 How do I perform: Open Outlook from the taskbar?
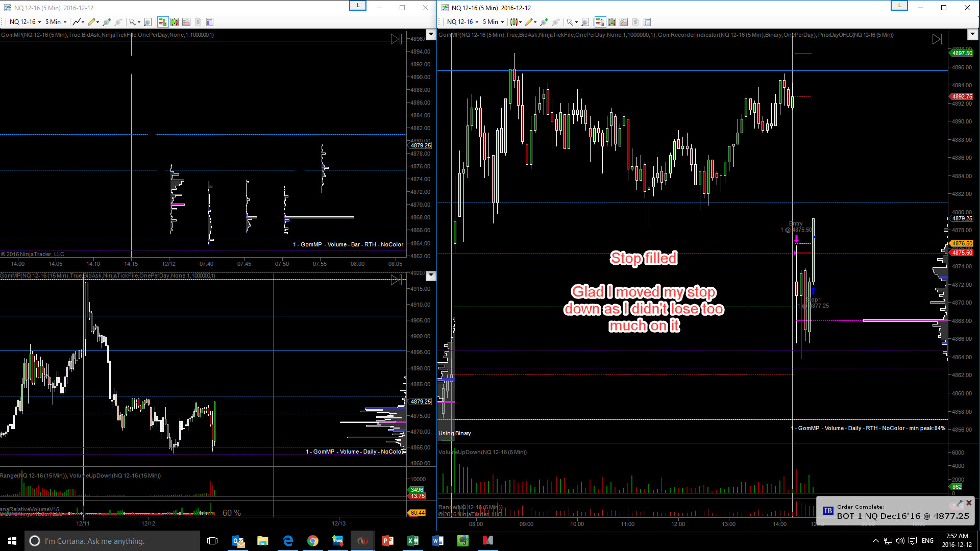tap(238, 541)
